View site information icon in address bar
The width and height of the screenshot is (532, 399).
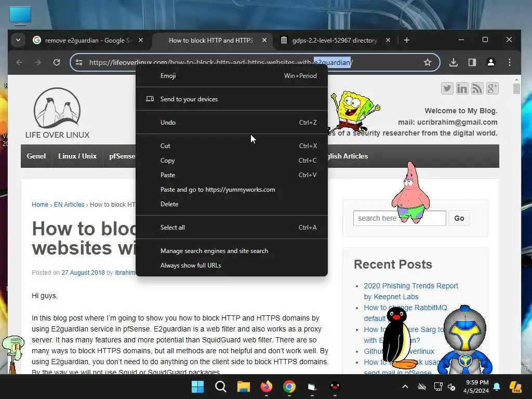click(x=79, y=62)
